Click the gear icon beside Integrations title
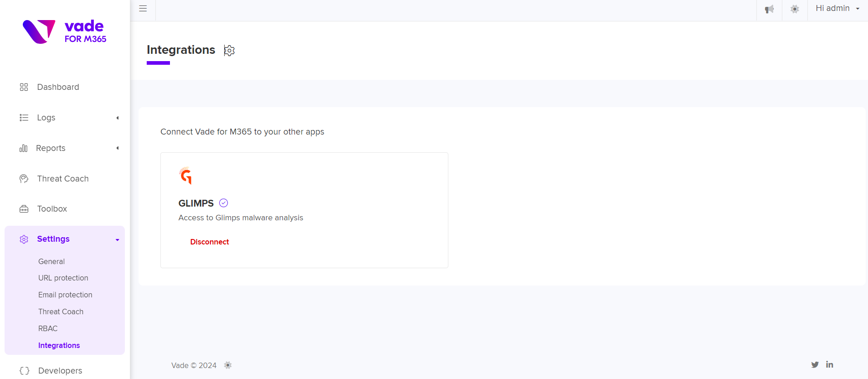The height and width of the screenshot is (379, 868). coord(229,50)
